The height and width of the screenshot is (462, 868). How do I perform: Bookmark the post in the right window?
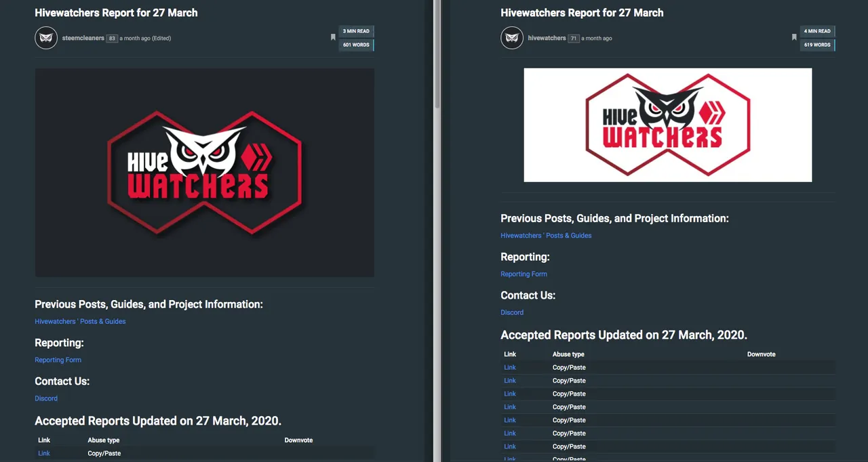(x=794, y=38)
